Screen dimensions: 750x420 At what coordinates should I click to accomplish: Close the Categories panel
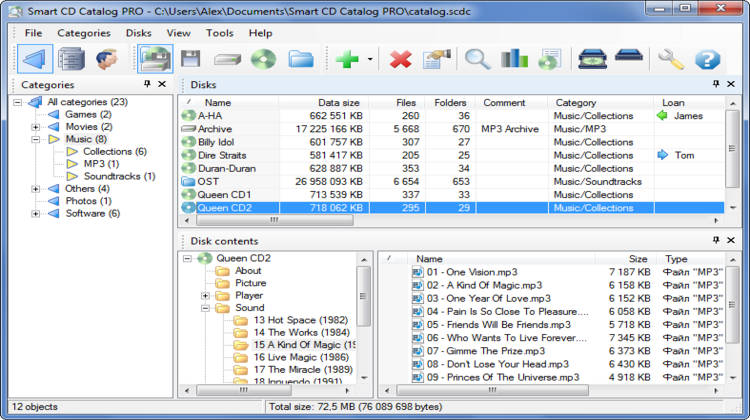[162, 84]
